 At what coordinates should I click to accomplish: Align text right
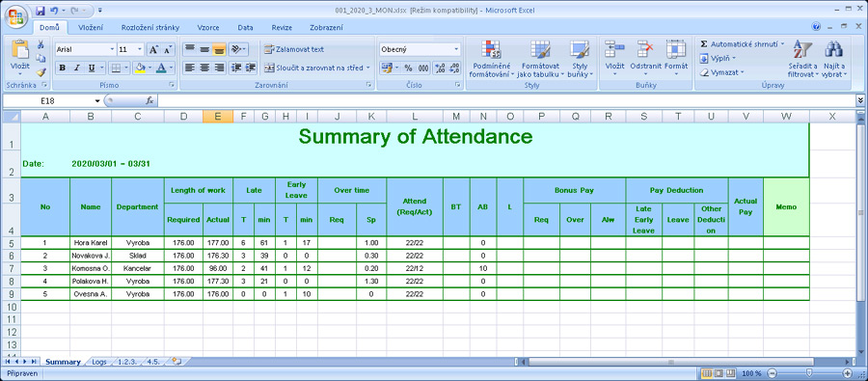pos(219,68)
